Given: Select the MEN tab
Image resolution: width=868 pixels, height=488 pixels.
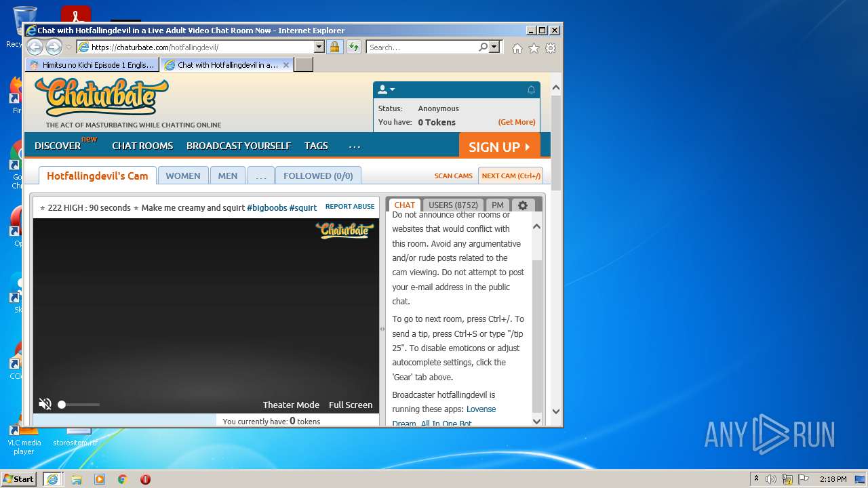Looking at the screenshot, I should [x=228, y=176].
